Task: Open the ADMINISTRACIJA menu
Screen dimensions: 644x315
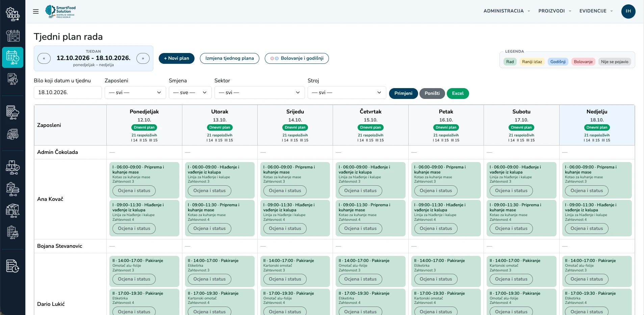Action: 507,11
